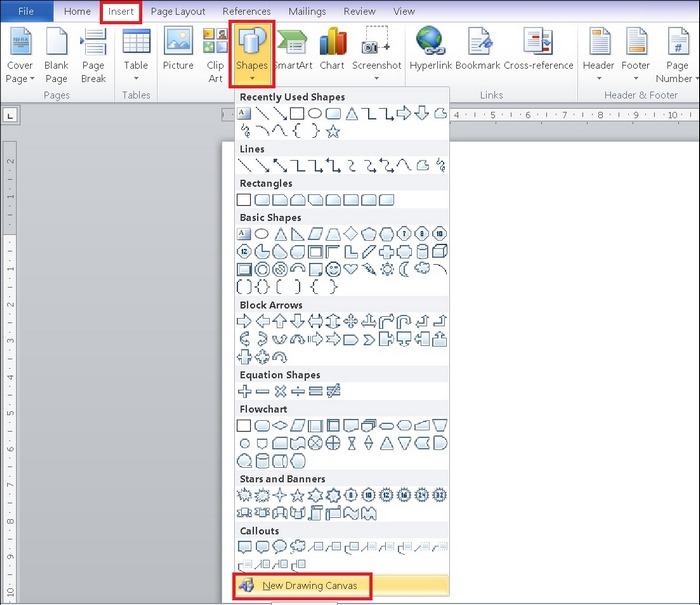The image size is (700, 605).
Task: Switch to the Review tab
Action: click(x=359, y=11)
